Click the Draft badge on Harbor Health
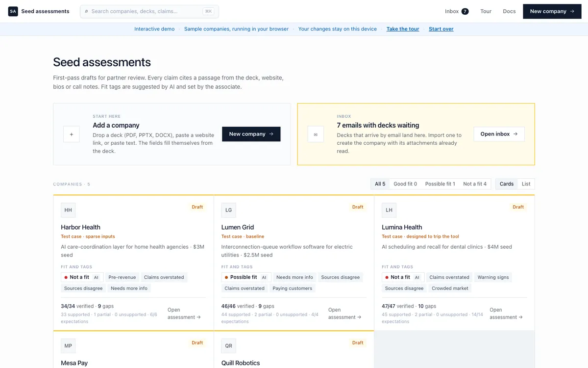Viewport: 588px width, 368px height. pyautogui.click(x=197, y=207)
